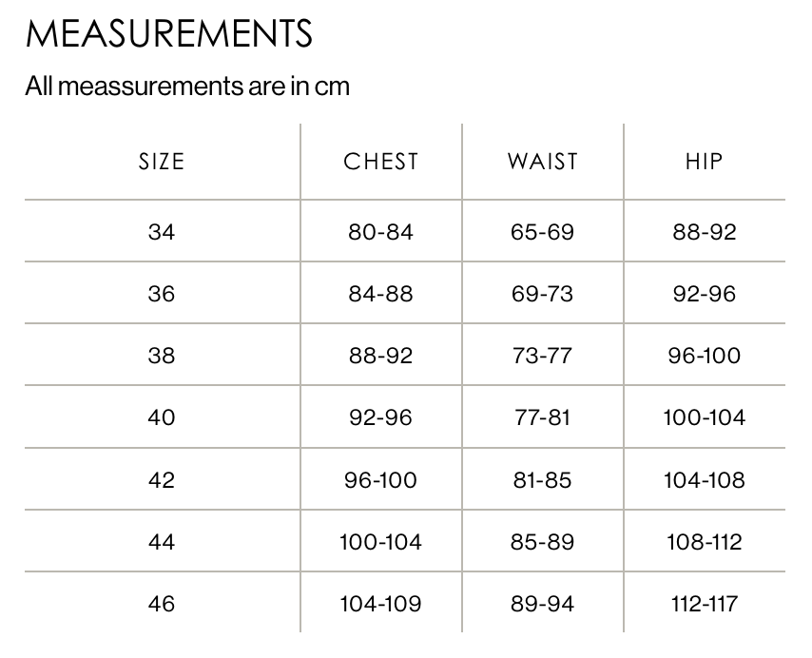
Task: Click the size 36 row label
Action: click(162, 294)
